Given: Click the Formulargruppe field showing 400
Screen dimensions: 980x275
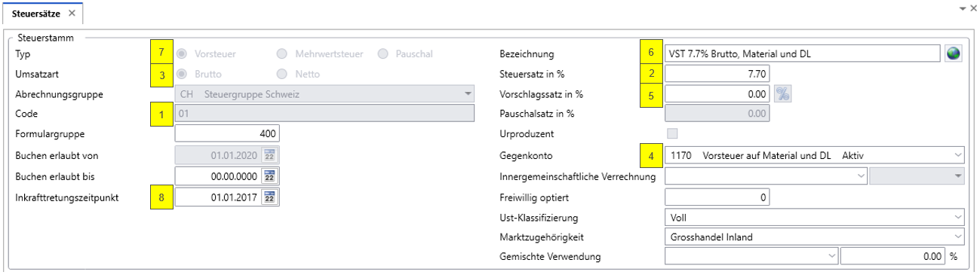Looking at the screenshot, I should [227, 134].
